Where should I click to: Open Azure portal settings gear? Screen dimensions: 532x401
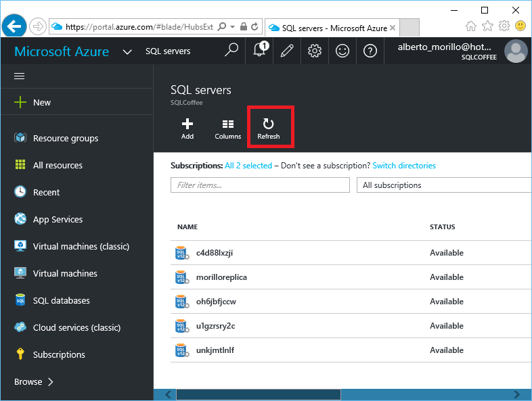[x=315, y=51]
